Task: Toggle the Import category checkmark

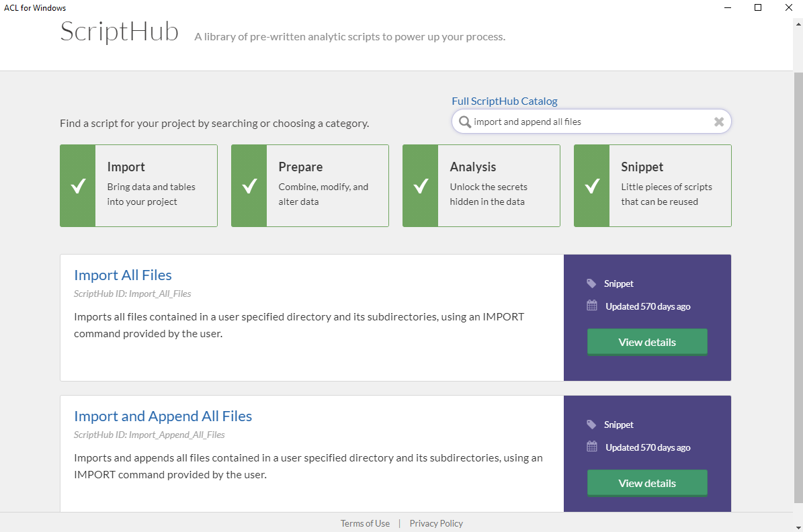Action: coord(78,186)
